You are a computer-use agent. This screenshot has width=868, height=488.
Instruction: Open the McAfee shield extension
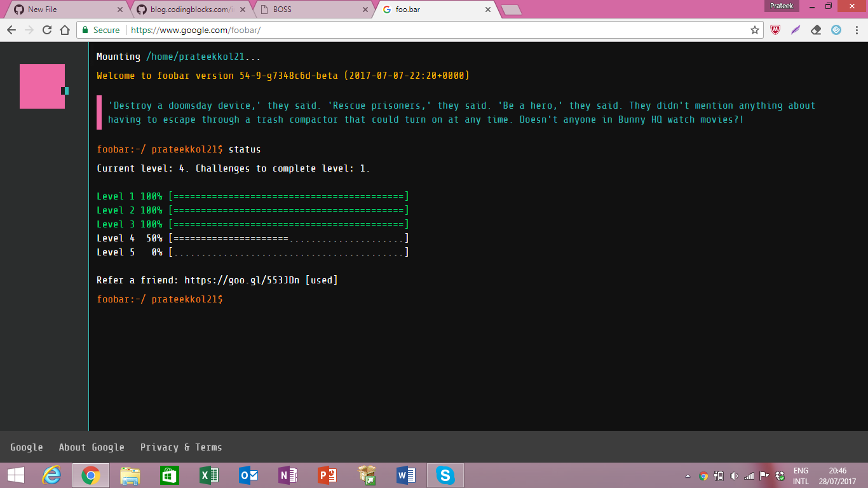point(775,30)
